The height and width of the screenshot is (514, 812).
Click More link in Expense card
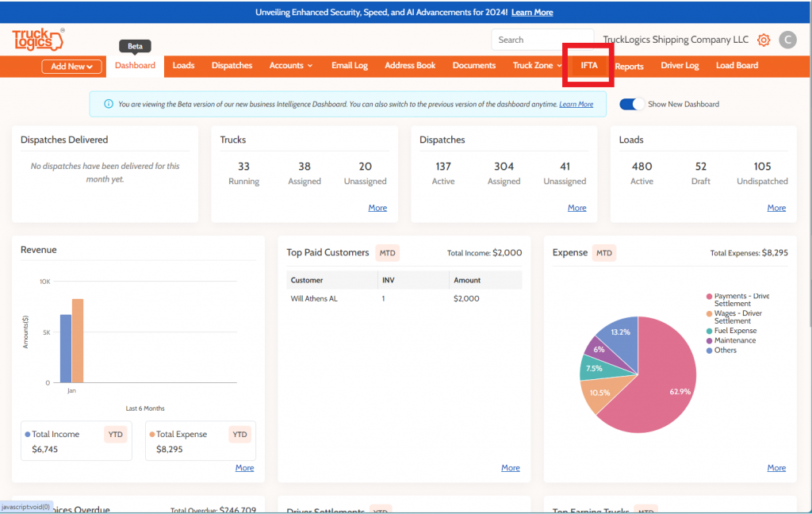click(776, 468)
